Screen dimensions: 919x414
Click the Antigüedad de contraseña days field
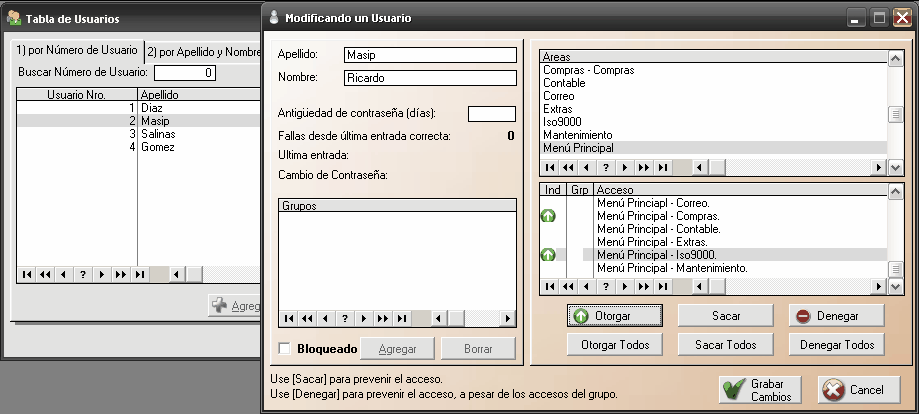coord(491,113)
